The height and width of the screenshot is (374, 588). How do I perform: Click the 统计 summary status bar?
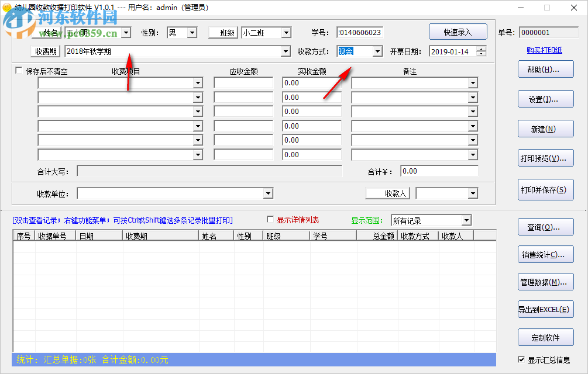point(254,360)
